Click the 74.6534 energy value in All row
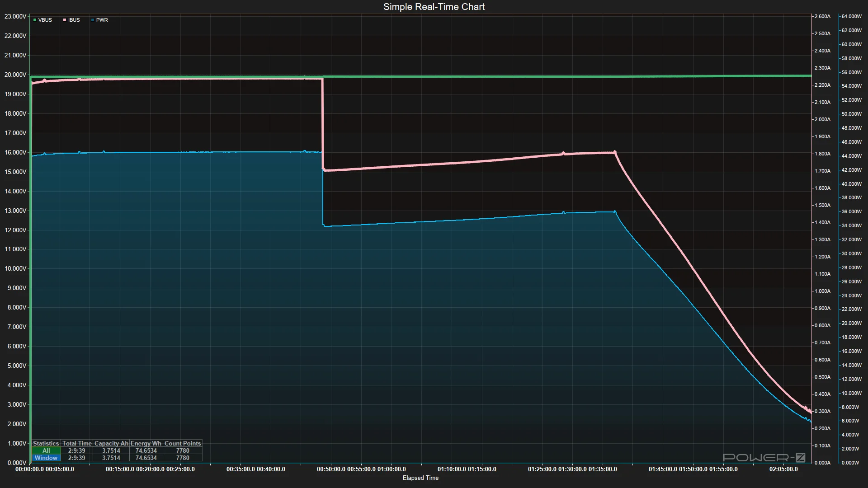 (x=146, y=450)
